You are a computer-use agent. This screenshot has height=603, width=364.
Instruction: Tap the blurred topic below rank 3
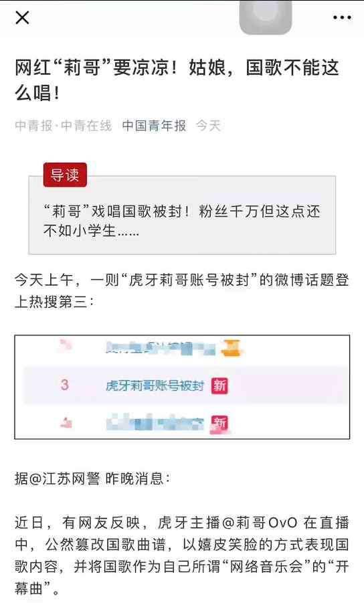coord(155,423)
